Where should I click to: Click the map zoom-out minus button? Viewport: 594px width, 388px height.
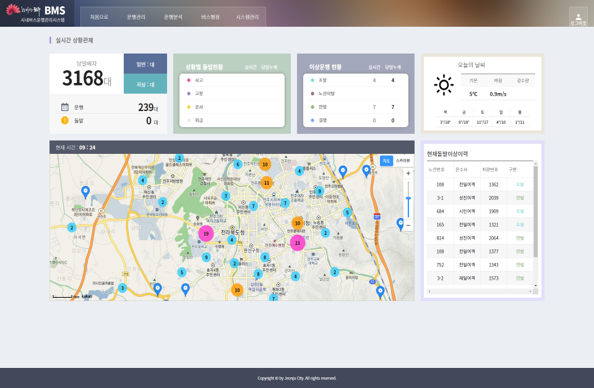pos(408,225)
